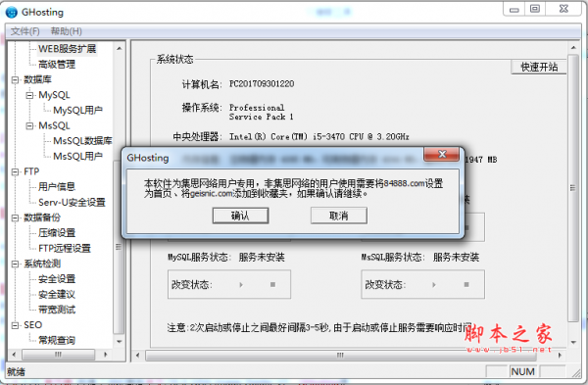Click main panel scroll up arrow
588x385 pixels.
point(573,48)
